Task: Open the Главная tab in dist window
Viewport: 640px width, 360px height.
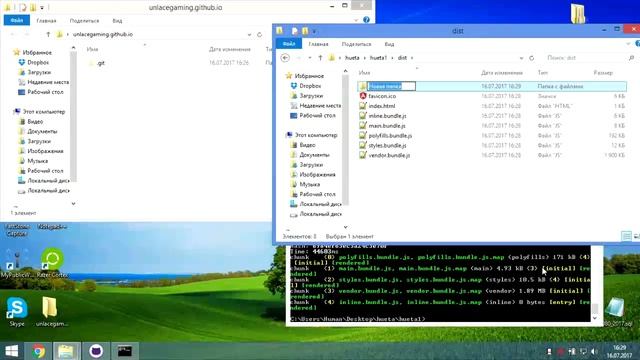Action: 318,44
